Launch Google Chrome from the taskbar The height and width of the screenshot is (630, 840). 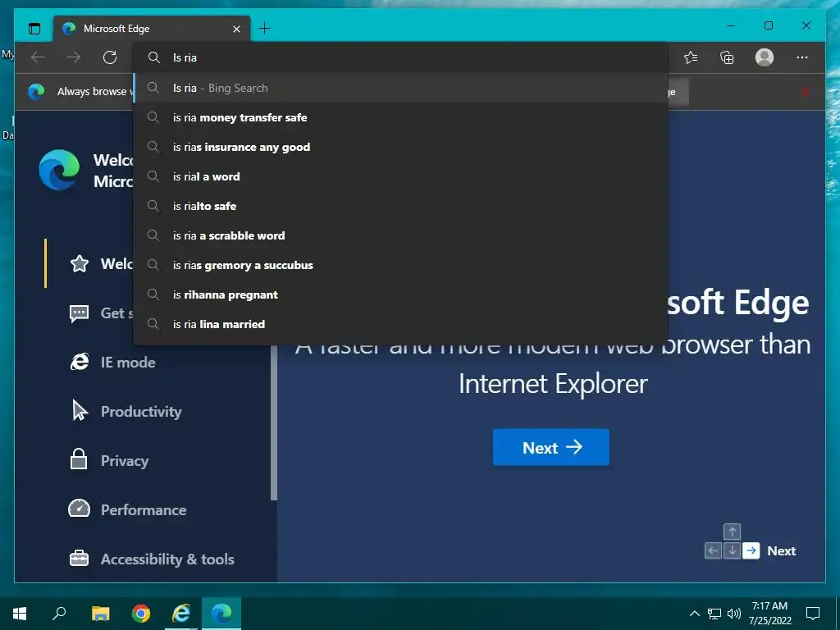pyautogui.click(x=141, y=614)
